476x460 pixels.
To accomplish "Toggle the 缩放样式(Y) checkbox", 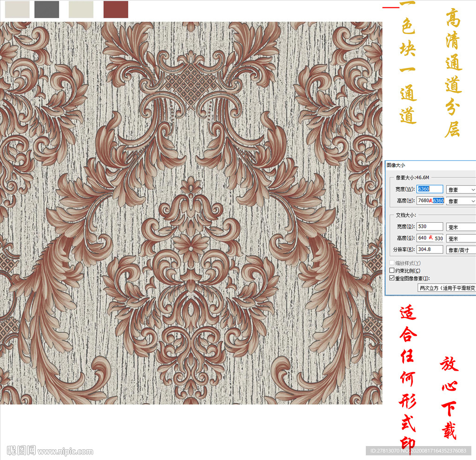I will [392, 263].
